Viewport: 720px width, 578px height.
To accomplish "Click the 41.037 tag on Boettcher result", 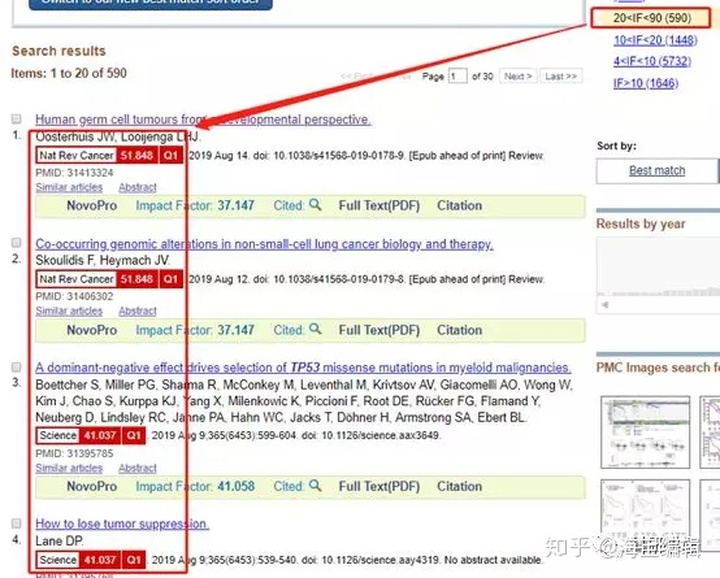I will pyautogui.click(x=100, y=435).
